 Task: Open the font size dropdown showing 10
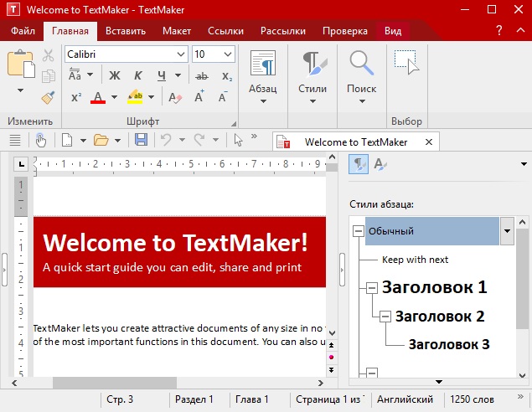[x=226, y=54]
